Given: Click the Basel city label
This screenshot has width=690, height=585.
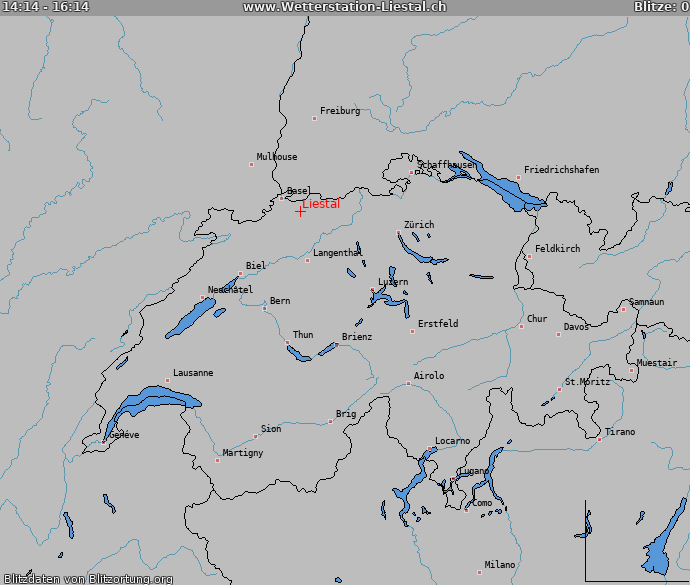Looking at the screenshot, I should (298, 191).
